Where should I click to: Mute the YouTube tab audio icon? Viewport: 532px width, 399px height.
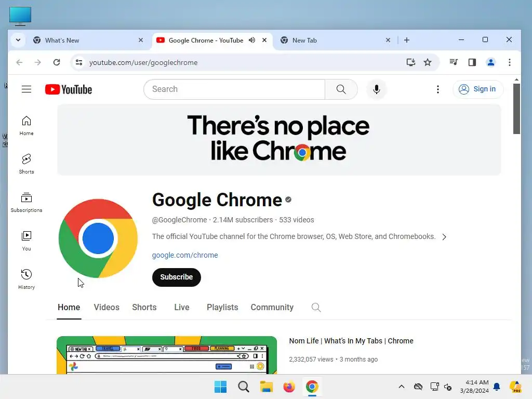click(x=252, y=40)
